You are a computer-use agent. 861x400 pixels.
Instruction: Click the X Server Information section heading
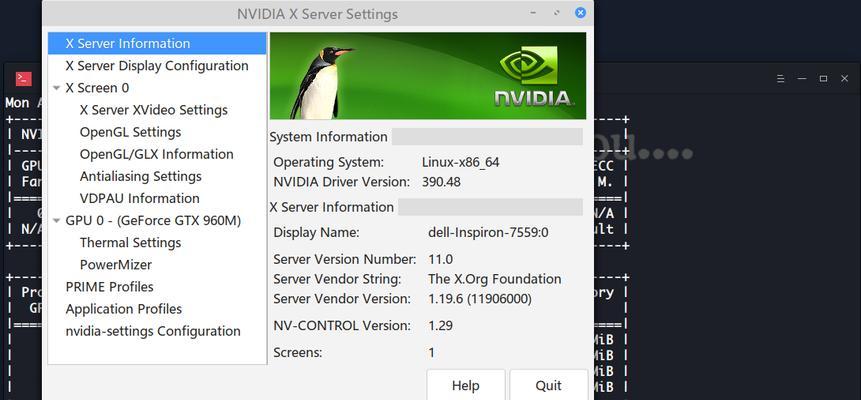pos(332,207)
